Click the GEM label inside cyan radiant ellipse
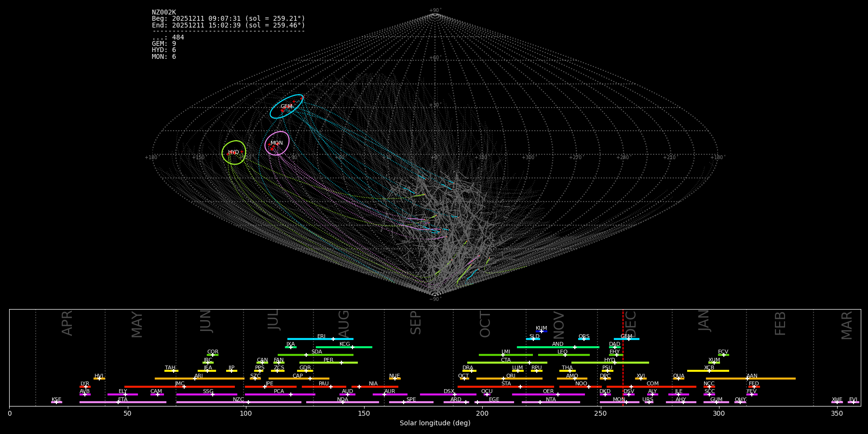Image resolution: width=868 pixels, height=434 pixels. (286, 107)
